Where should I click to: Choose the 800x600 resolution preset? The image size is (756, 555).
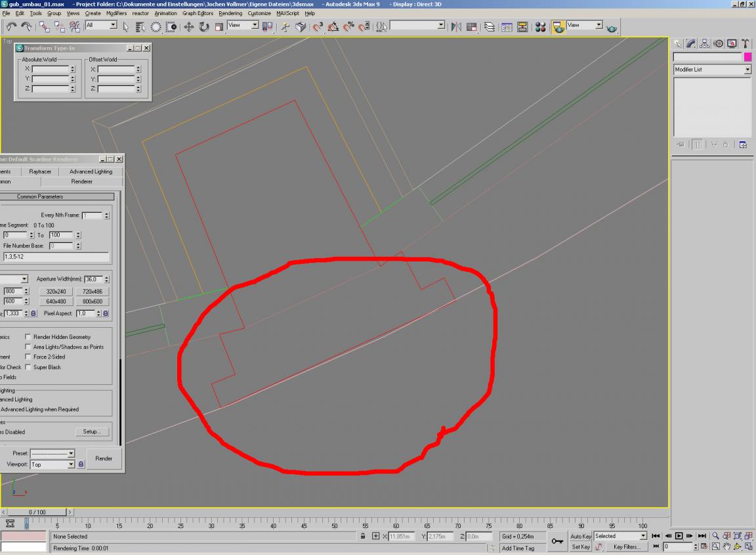pyautogui.click(x=91, y=301)
